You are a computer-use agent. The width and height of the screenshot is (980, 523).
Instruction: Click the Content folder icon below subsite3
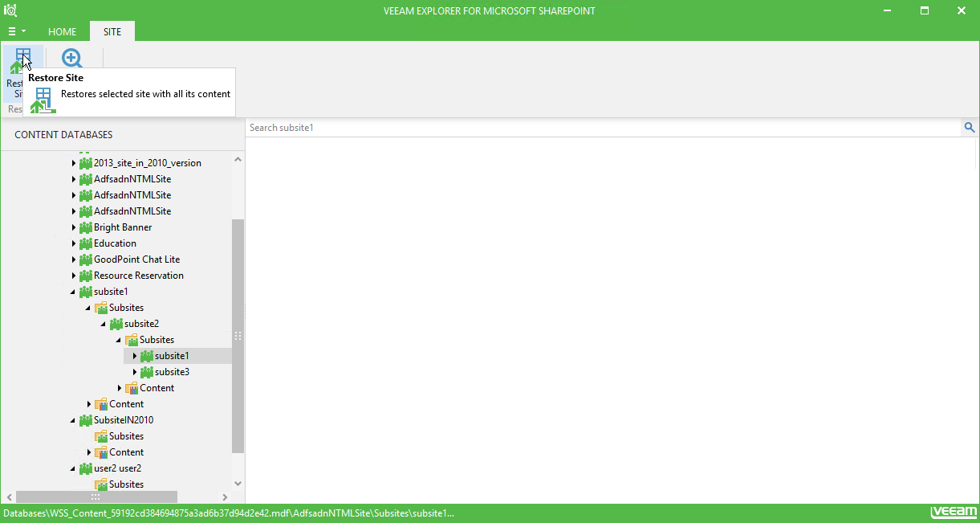(x=132, y=388)
